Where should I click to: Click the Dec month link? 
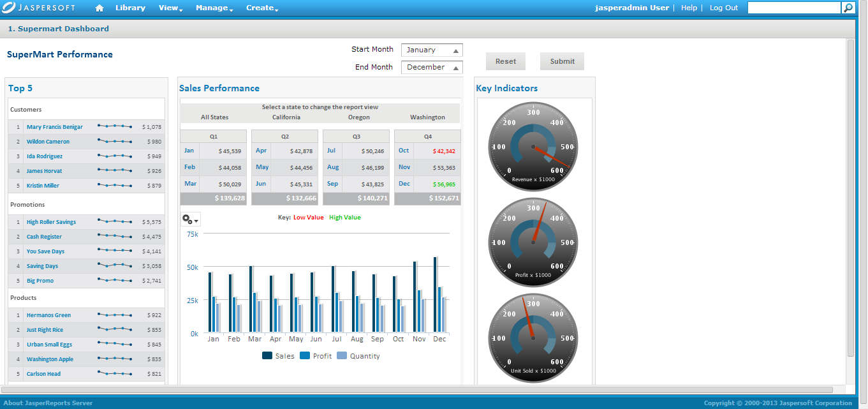pyautogui.click(x=404, y=184)
